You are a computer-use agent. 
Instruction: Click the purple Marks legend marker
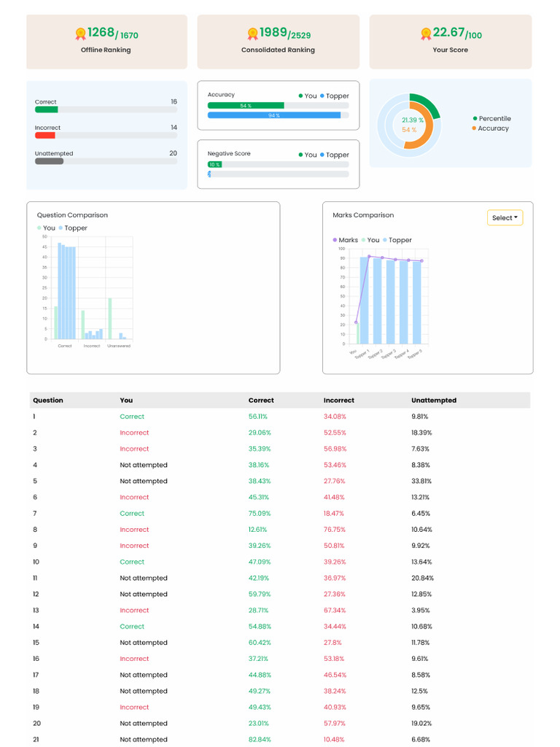click(335, 240)
